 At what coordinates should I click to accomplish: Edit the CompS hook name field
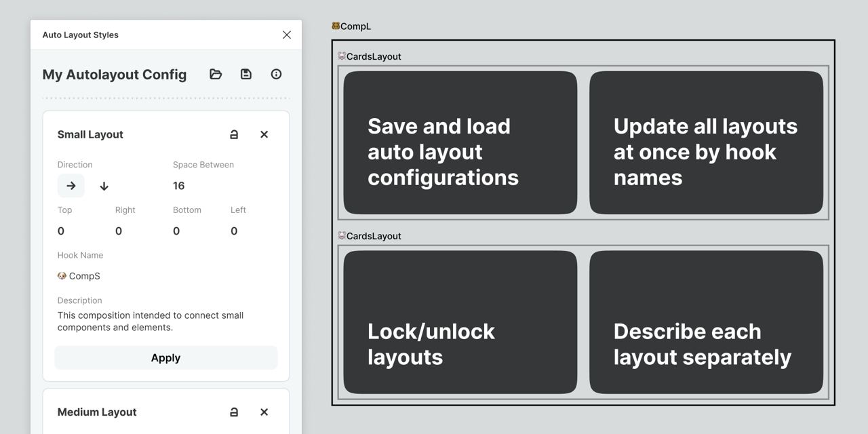point(79,276)
